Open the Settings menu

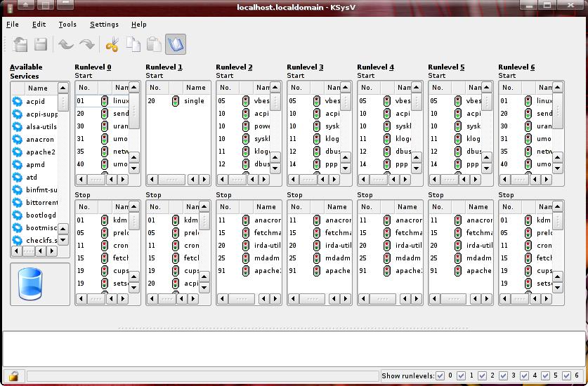(104, 25)
